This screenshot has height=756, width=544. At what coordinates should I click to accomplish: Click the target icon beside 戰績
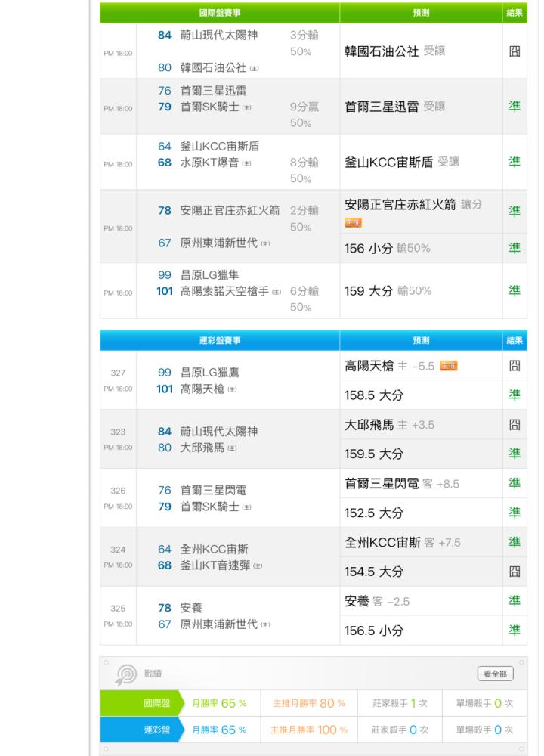(125, 674)
